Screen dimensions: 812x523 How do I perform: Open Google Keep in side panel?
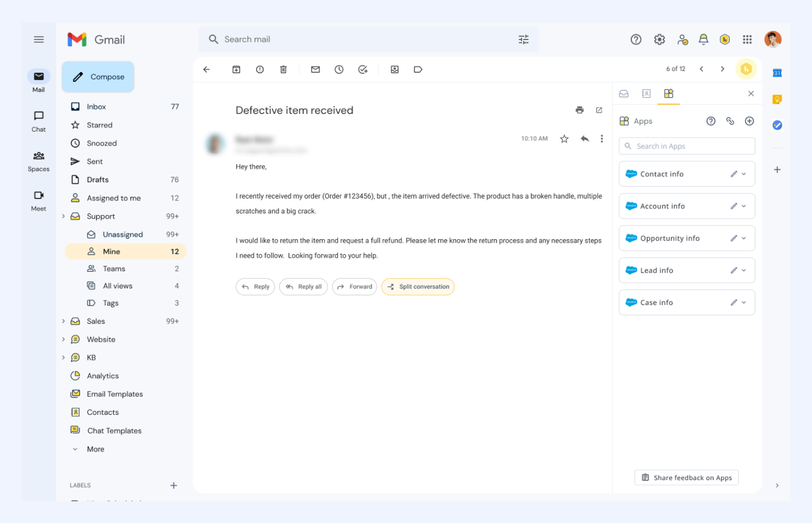(x=777, y=99)
